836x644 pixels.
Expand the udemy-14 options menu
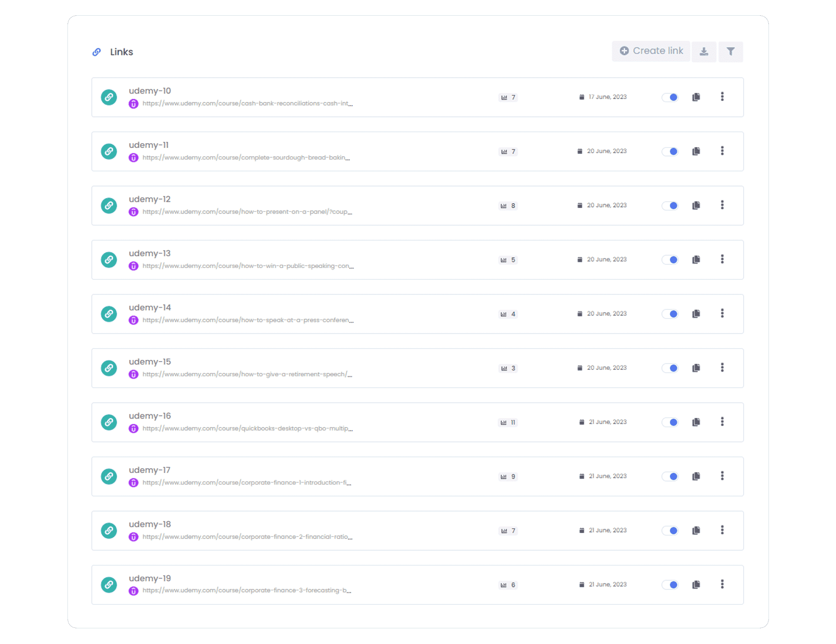click(722, 313)
